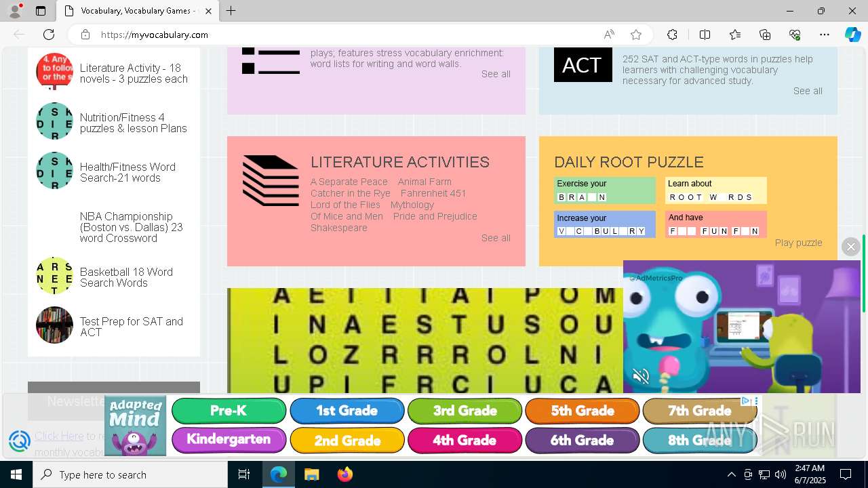Open Shakespeare link
Viewport: 868px width, 488px height.
click(x=339, y=228)
